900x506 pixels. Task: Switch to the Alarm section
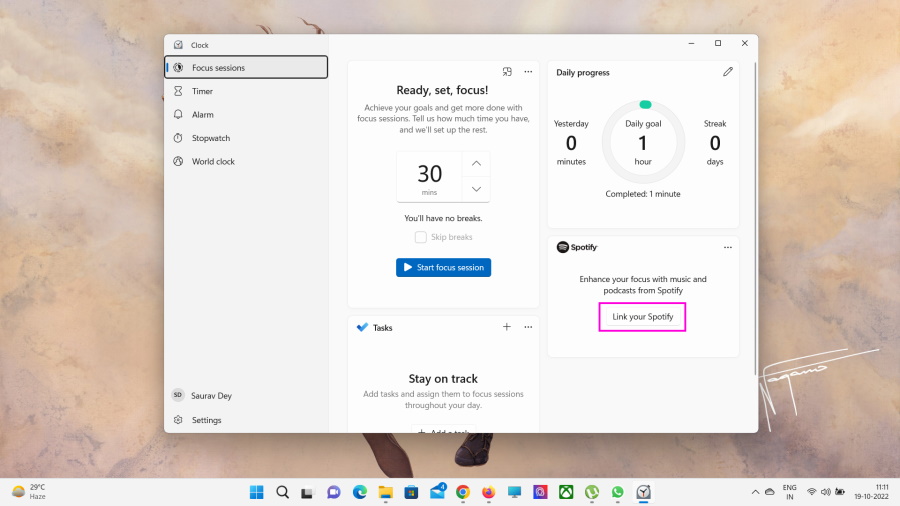pos(202,115)
